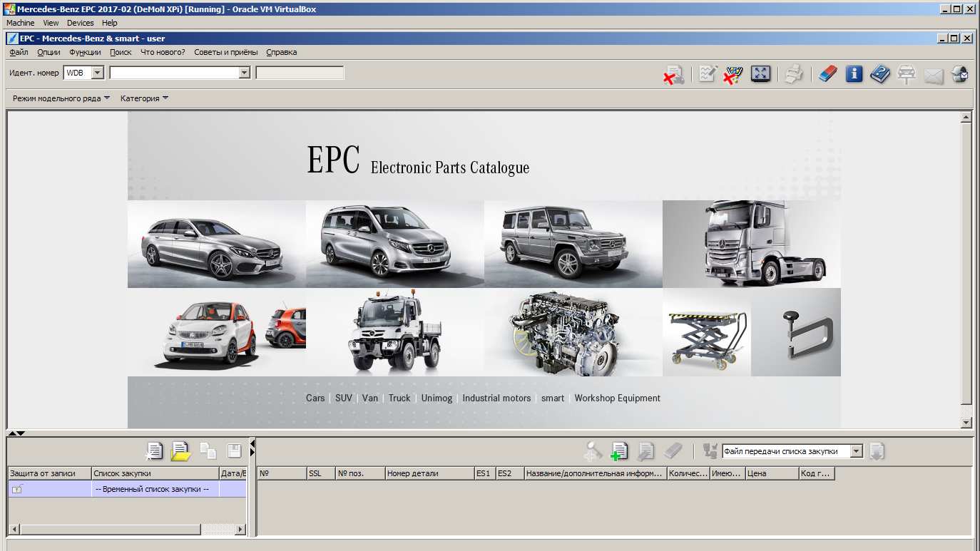This screenshot has width=980, height=551.
Task: Click the 'Industrial motors' category link
Action: click(x=496, y=398)
